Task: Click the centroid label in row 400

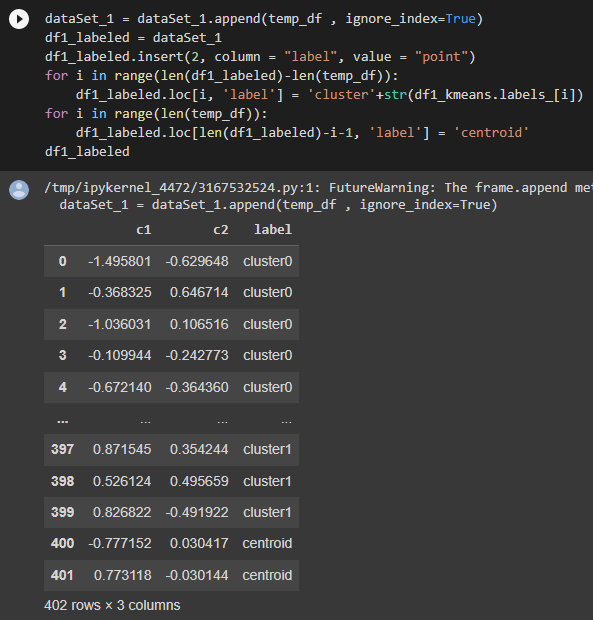Action: tap(267, 544)
